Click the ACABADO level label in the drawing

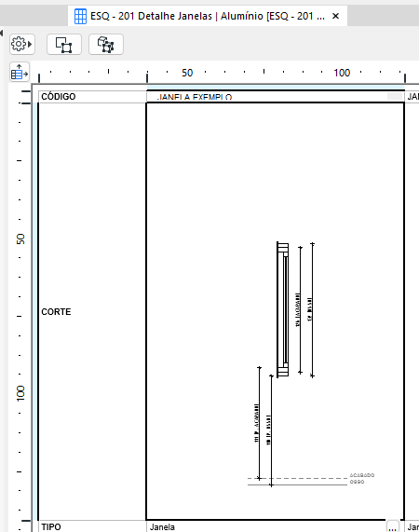tap(362, 475)
